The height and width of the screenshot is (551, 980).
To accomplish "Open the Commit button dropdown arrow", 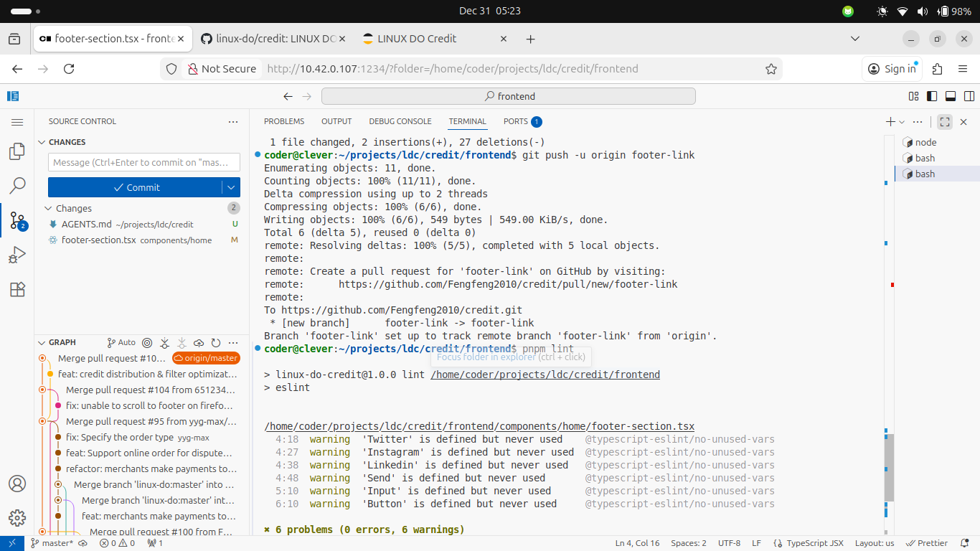I will pos(231,187).
